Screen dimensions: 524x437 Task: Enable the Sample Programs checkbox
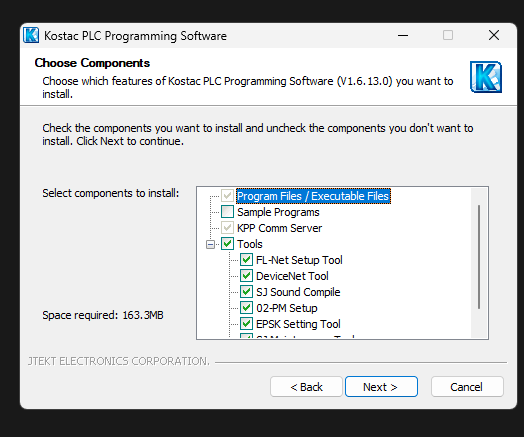click(x=227, y=212)
